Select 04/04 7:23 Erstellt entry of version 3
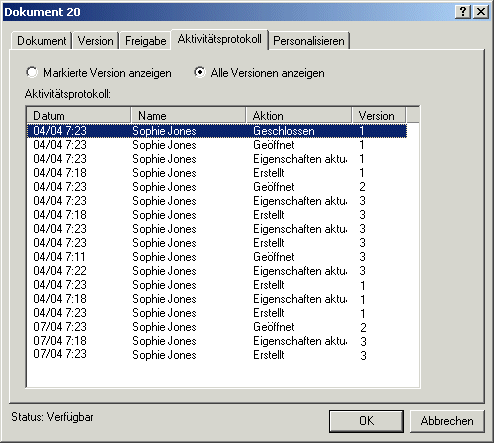This screenshot has height=443, width=494. (x=217, y=243)
